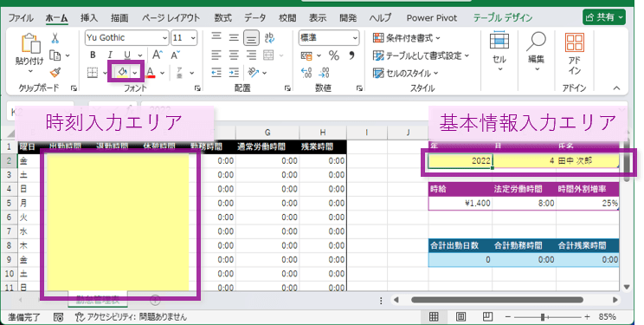This screenshot has width=644, height=325.
Task: Toggle Underline formatting
Action: [x=127, y=55]
